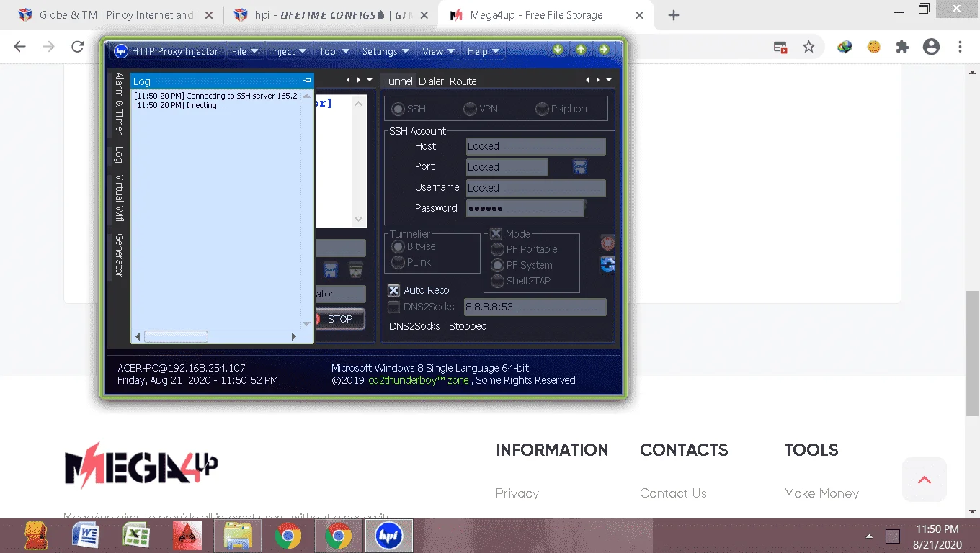Bookmark this page with the star icon
This screenshot has width=980, height=553.
pyautogui.click(x=808, y=47)
